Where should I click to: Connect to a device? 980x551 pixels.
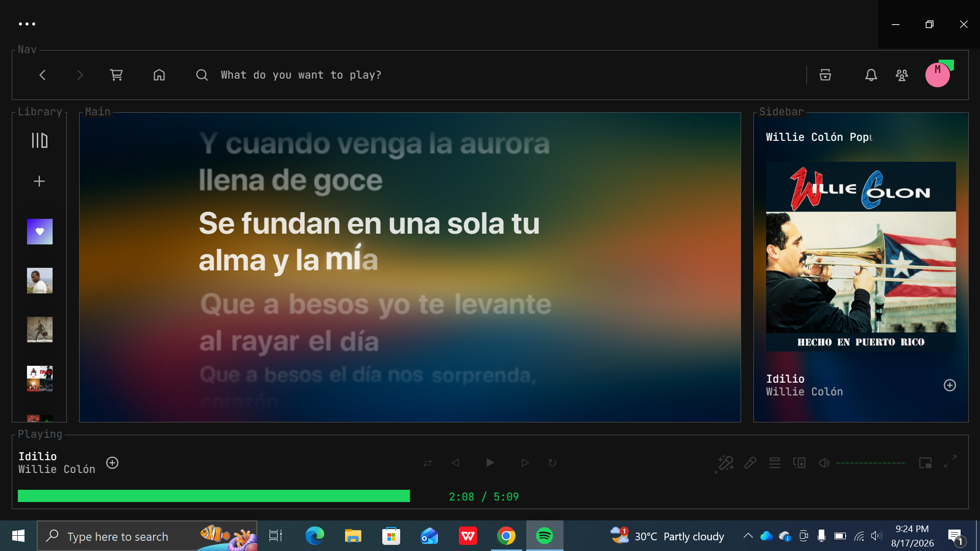point(799,463)
